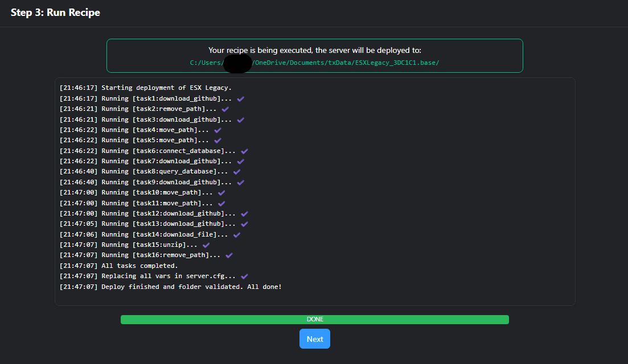This screenshot has width=628, height=364.
Task: Click the blue Next button
Action: [315, 339]
